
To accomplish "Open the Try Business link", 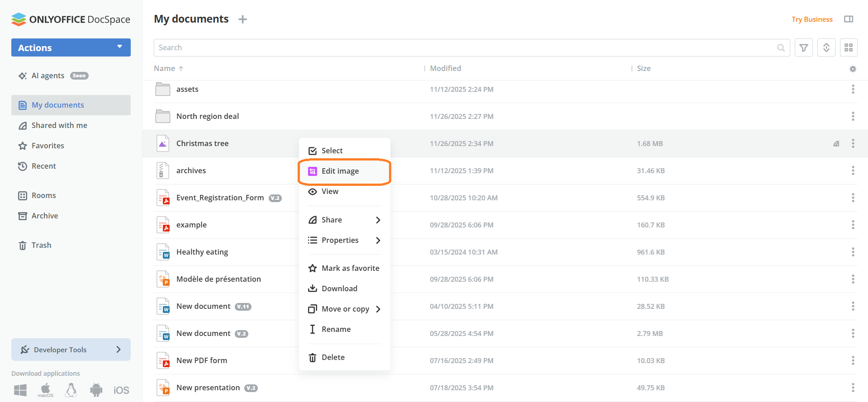I will [812, 19].
